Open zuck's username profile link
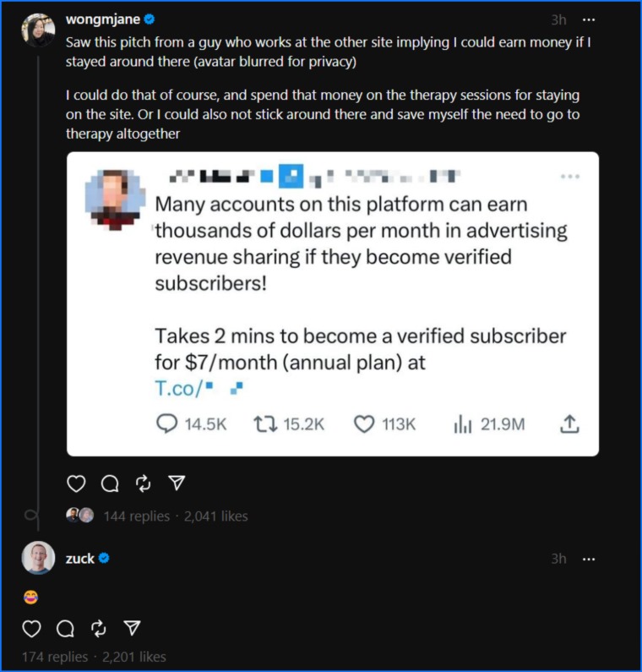The width and height of the screenshot is (642, 672). point(79,559)
